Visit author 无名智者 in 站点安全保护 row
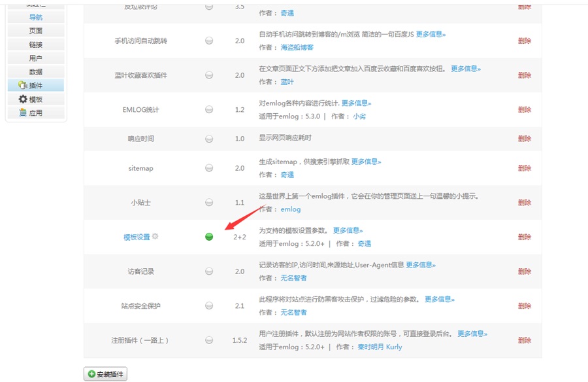The image size is (588, 382). point(293,312)
